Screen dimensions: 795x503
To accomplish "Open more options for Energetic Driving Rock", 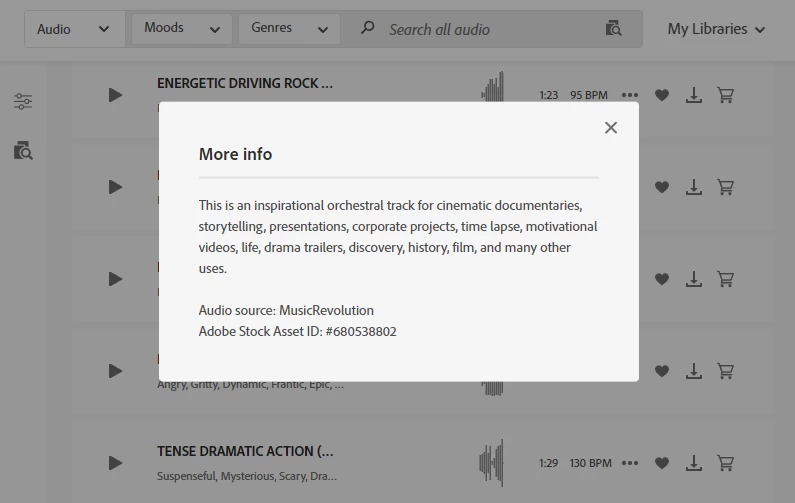I will [629, 95].
